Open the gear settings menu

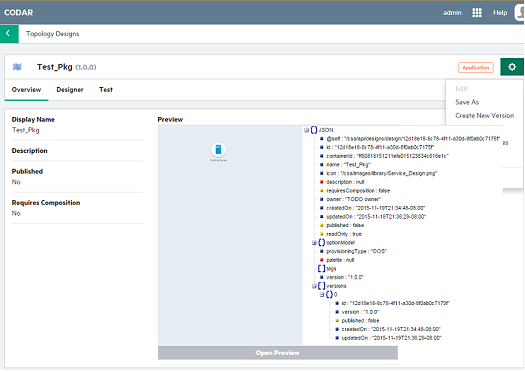pyautogui.click(x=512, y=67)
